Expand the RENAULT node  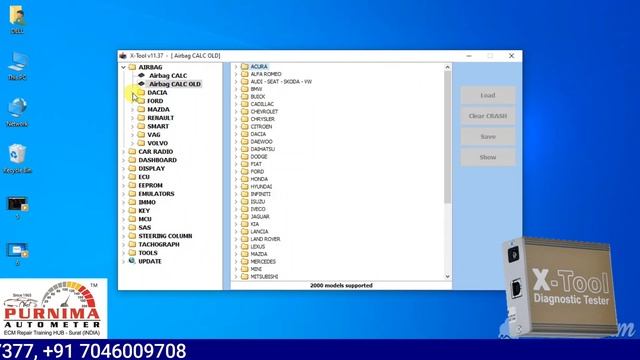(132, 118)
